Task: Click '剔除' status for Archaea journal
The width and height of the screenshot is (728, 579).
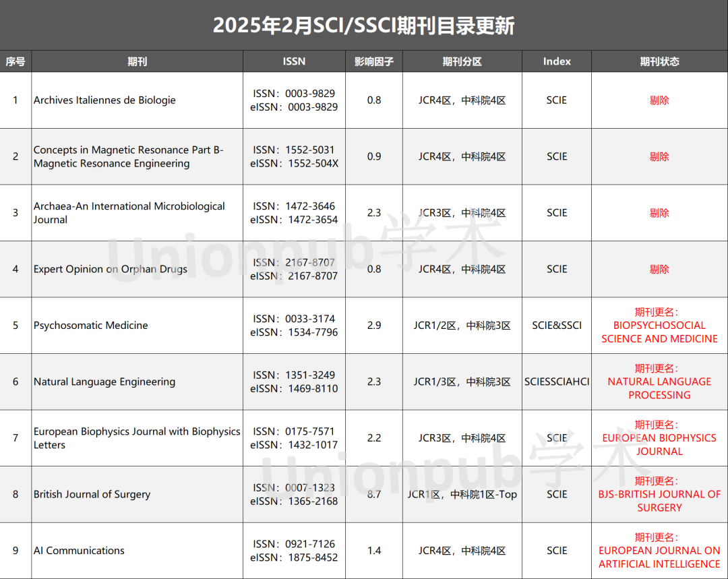Action: [659, 212]
